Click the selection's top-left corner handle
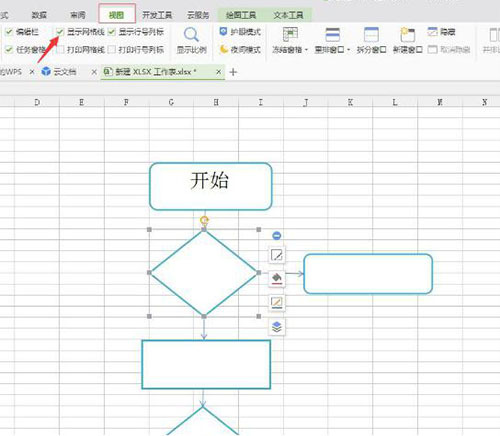Screen dimensions: 500x436 [x=149, y=229]
